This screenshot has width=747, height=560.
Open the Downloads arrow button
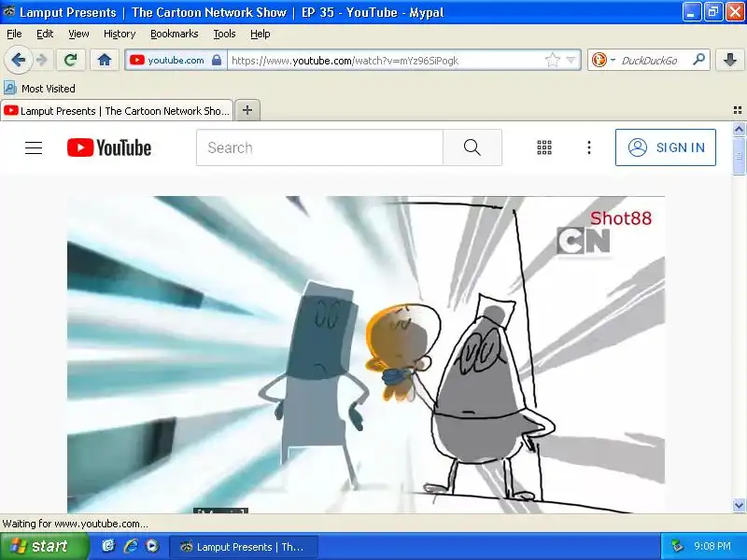point(730,60)
